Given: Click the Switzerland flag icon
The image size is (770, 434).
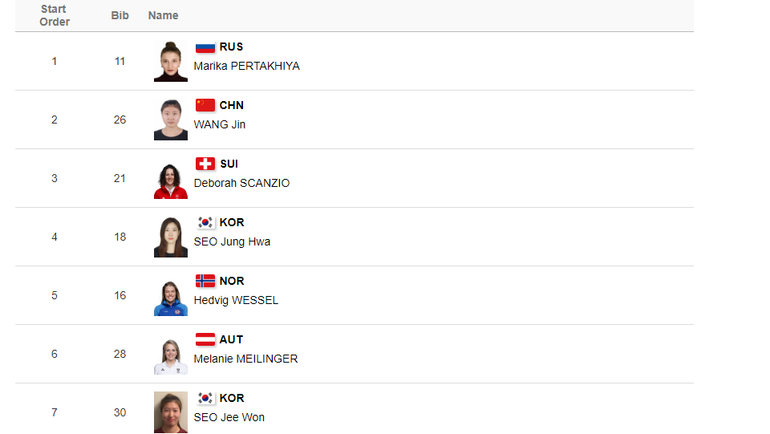Looking at the screenshot, I should pyautogui.click(x=205, y=164).
